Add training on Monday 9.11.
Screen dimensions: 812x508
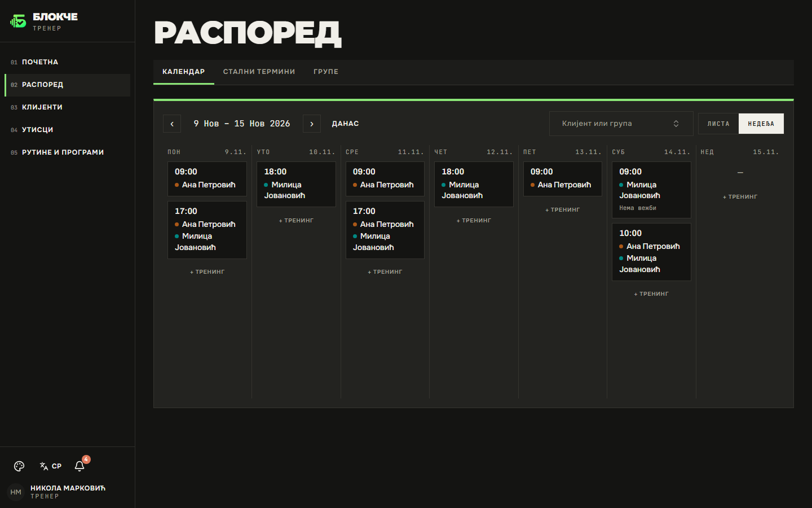coord(207,272)
